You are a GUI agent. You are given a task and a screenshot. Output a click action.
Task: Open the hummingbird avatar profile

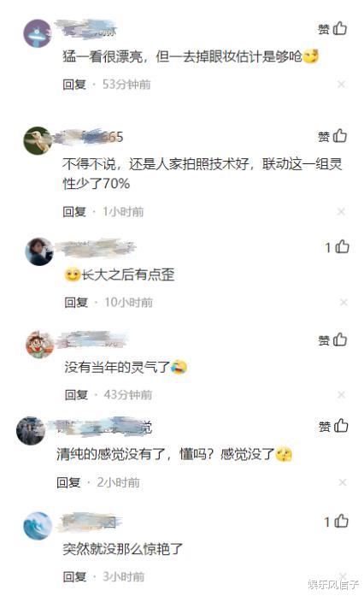point(38,140)
